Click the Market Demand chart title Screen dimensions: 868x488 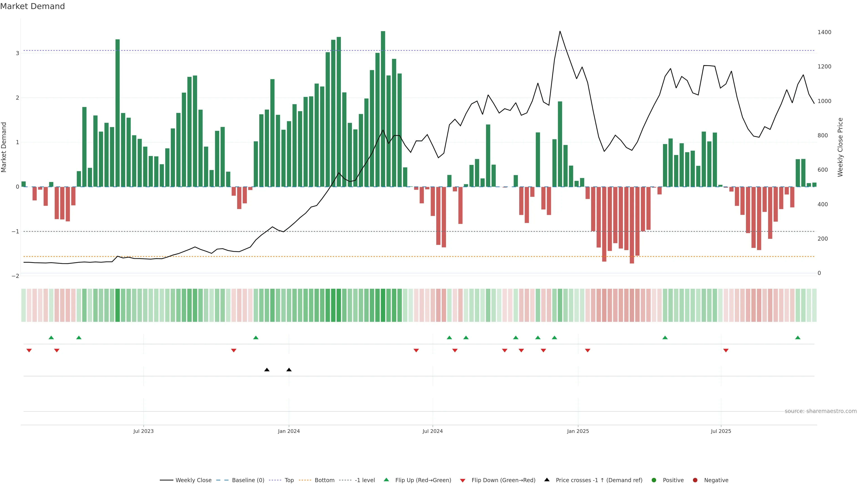click(x=32, y=6)
